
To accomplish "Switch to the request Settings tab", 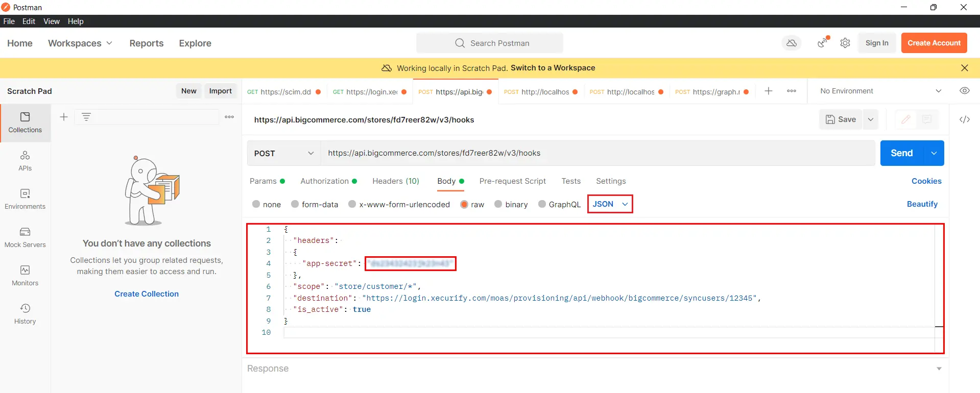I will (x=611, y=181).
